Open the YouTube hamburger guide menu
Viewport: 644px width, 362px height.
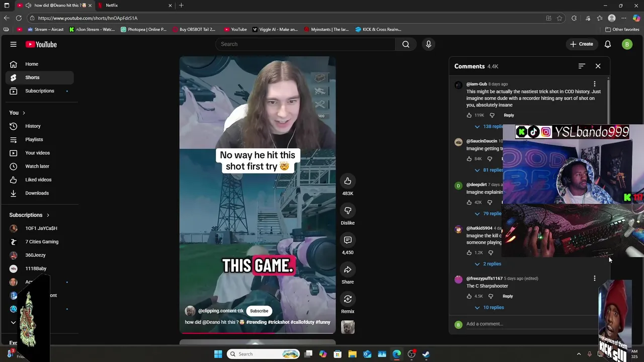pyautogui.click(x=14, y=44)
